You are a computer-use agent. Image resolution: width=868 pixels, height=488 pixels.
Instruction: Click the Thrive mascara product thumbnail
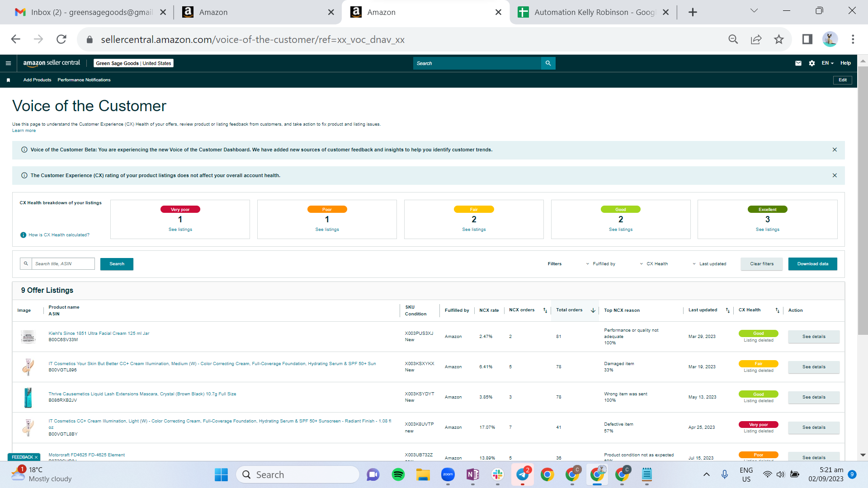click(x=28, y=397)
